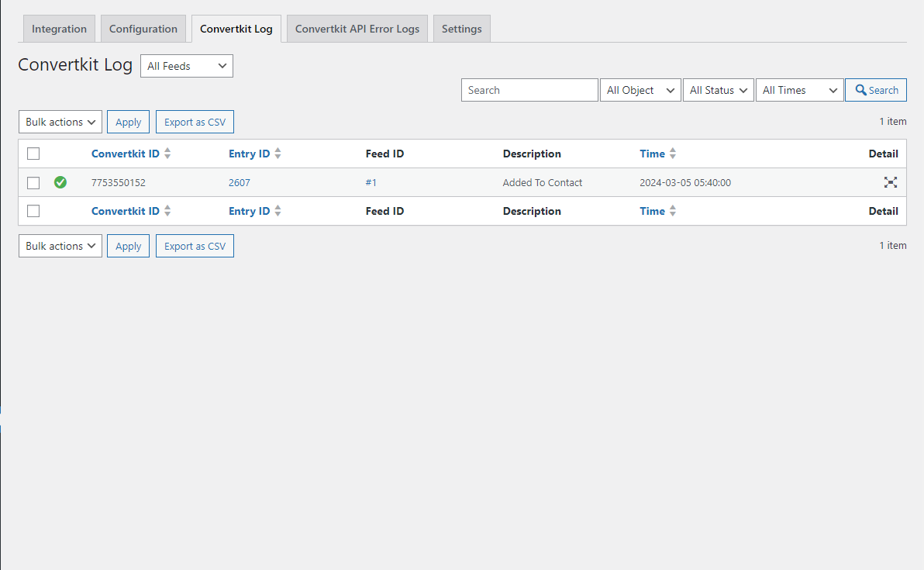Tick the select-all checkbox in table header
Image resolution: width=924 pixels, height=570 pixels.
click(33, 154)
